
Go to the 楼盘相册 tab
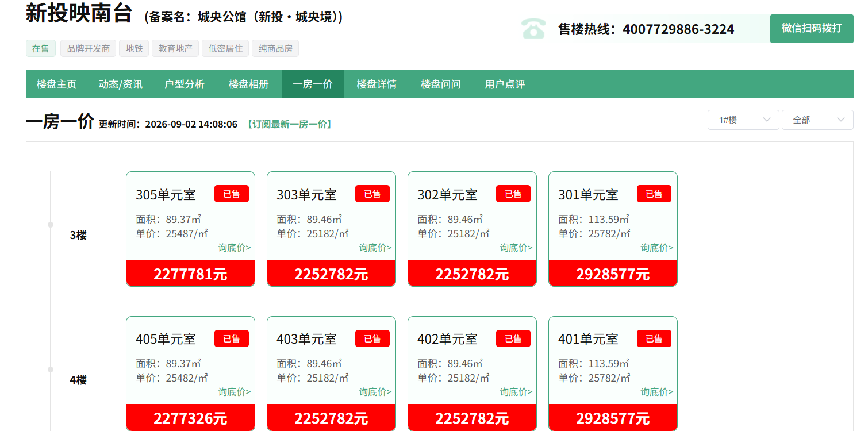click(248, 84)
